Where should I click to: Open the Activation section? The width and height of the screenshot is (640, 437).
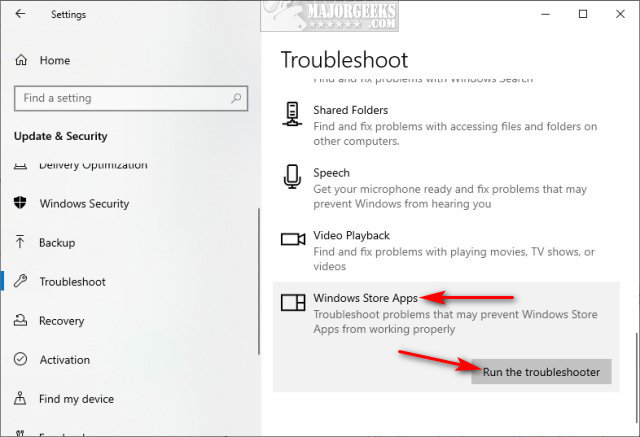point(64,360)
